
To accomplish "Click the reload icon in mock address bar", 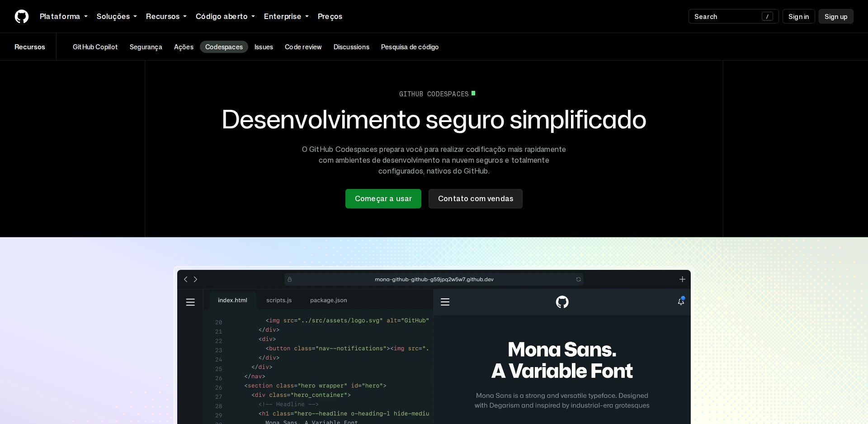I will point(578,279).
